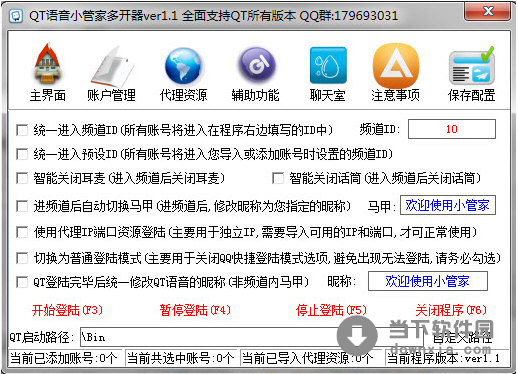Open 聊天室 water drop icon
This screenshot has width=518, height=374.
click(x=328, y=65)
